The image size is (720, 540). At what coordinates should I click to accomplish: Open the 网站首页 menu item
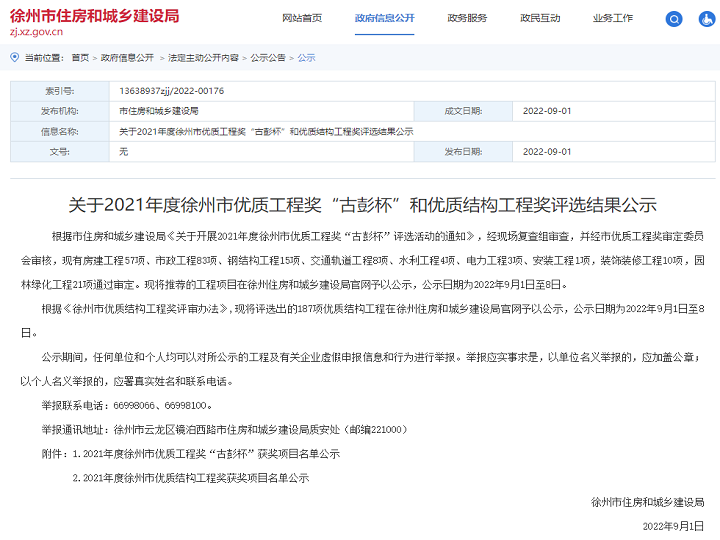click(x=302, y=19)
